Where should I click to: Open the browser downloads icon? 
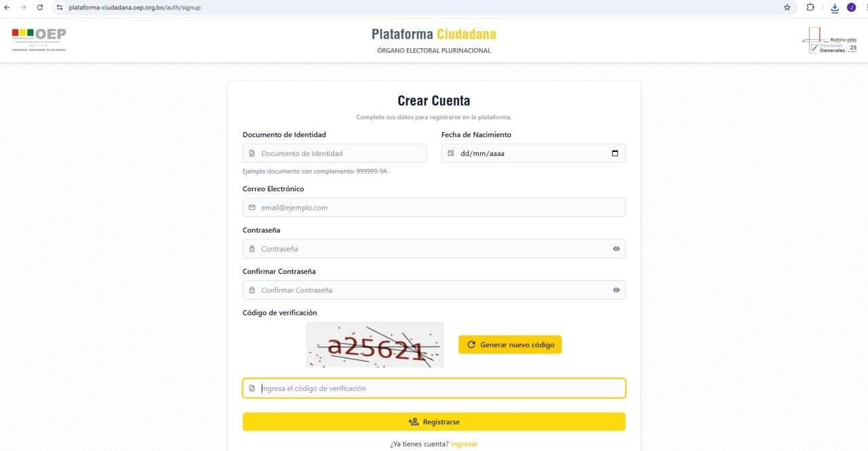pyautogui.click(x=835, y=8)
